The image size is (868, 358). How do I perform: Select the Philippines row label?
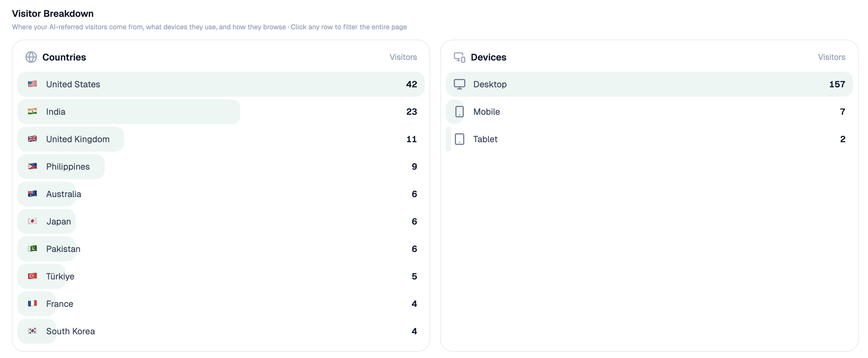coord(68,167)
